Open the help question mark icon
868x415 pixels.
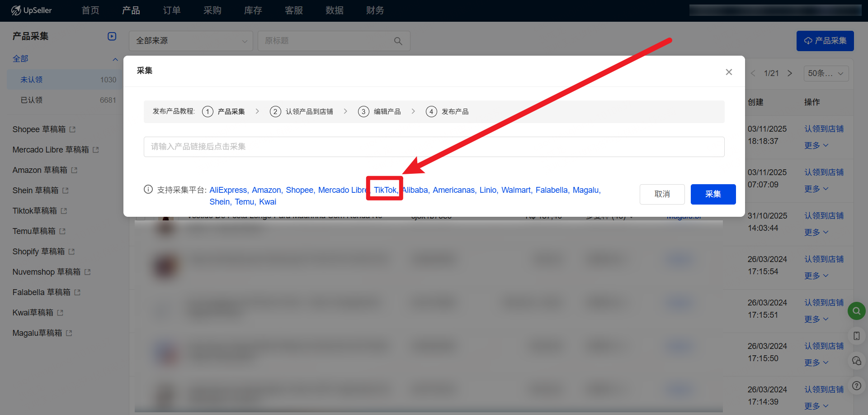coord(856,386)
